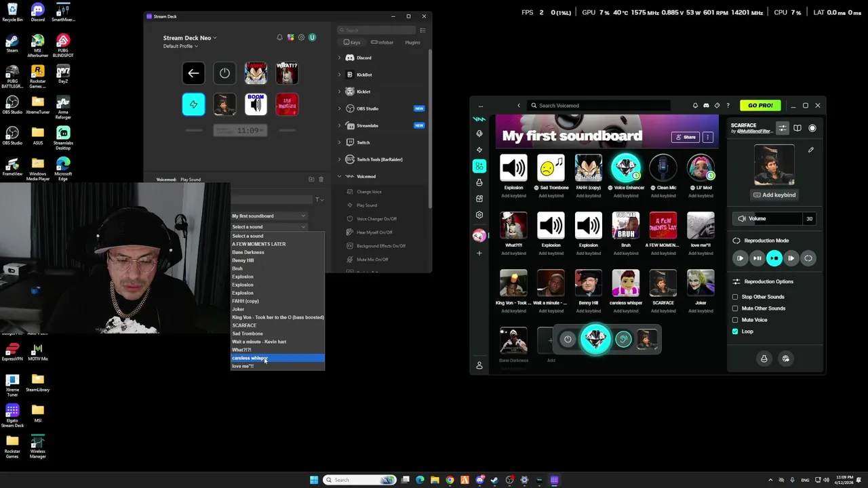Click the Search Voicemod field
868x488 pixels.
pos(599,106)
